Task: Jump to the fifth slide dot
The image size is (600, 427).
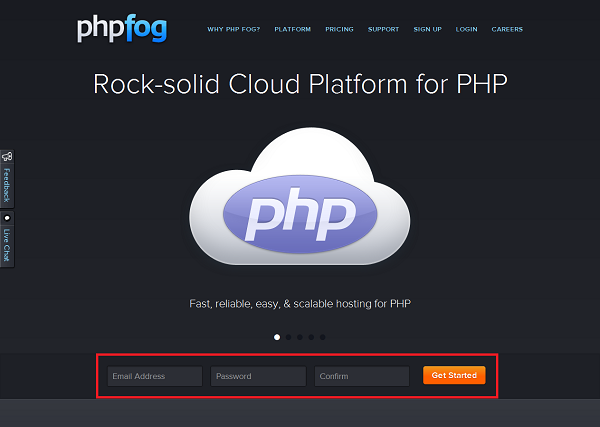Action: tap(323, 337)
